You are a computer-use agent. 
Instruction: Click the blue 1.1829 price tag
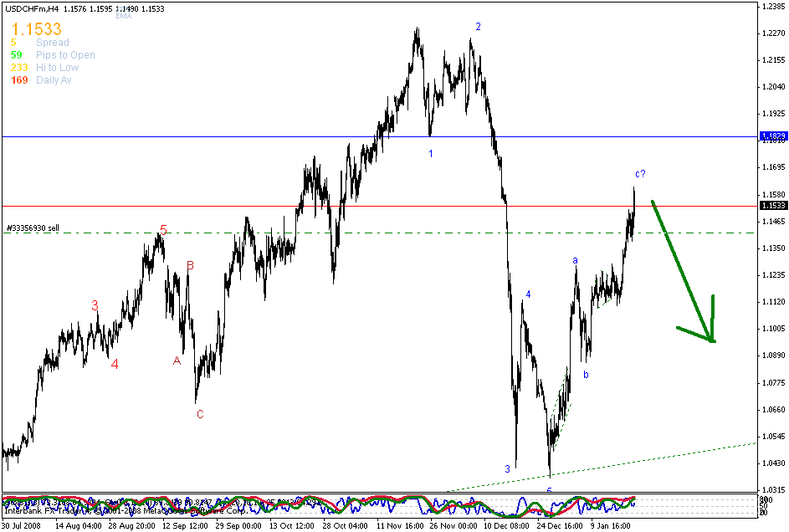tap(773, 136)
